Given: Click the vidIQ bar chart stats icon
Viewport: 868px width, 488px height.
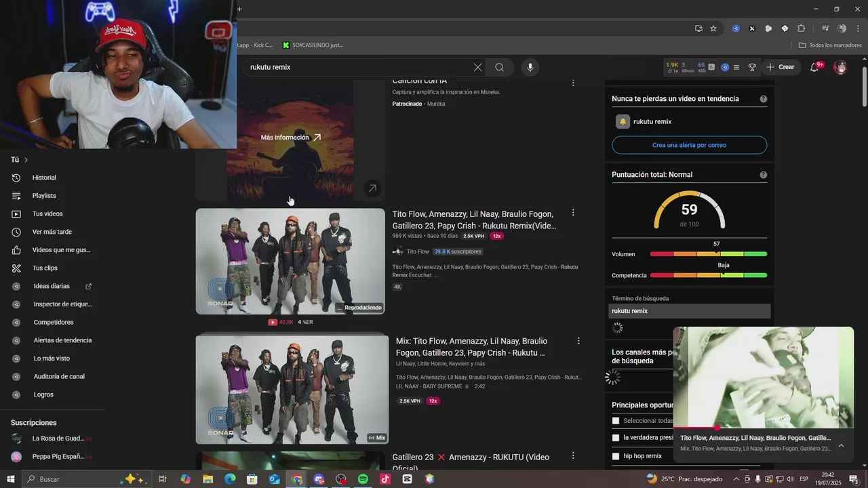Looking at the screenshot, I should click(x=711, y=67).
